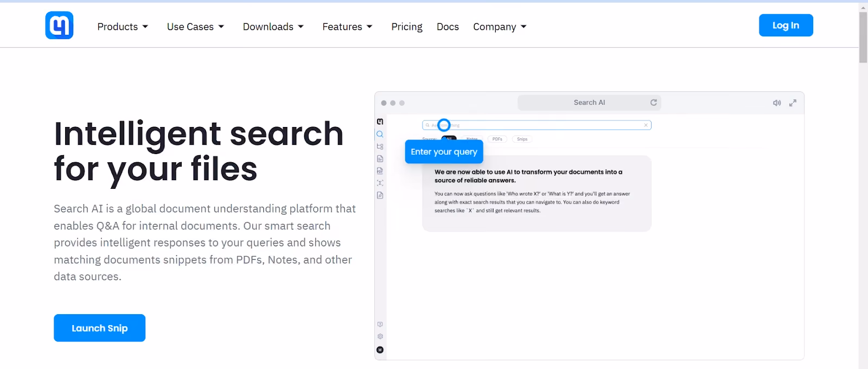Expand the Features dropdown
Image resolution: width=868 pixels, height=369 pixels.
point(347,27)
